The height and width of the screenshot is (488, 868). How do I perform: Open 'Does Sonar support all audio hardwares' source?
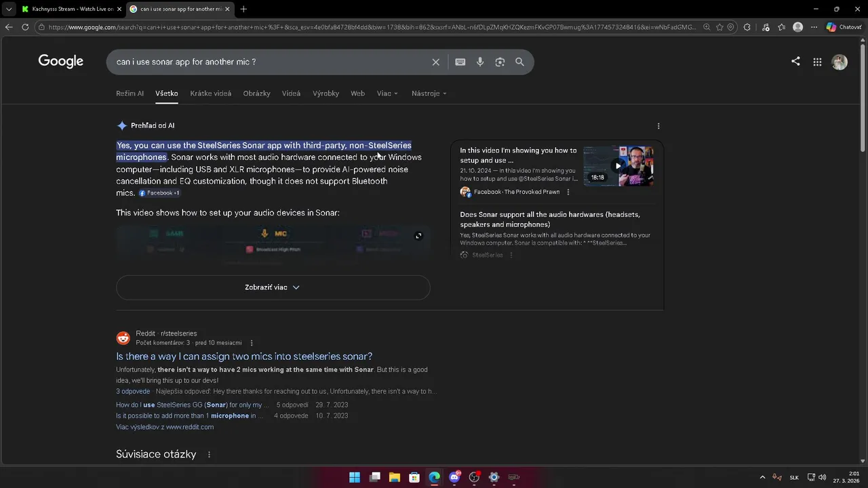click(550, 220)
